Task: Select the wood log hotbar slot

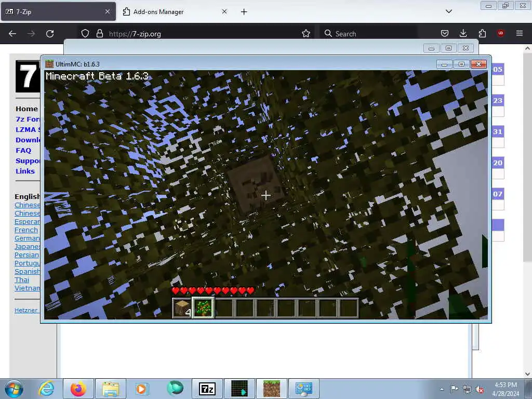Action: [x=182, y=308]
